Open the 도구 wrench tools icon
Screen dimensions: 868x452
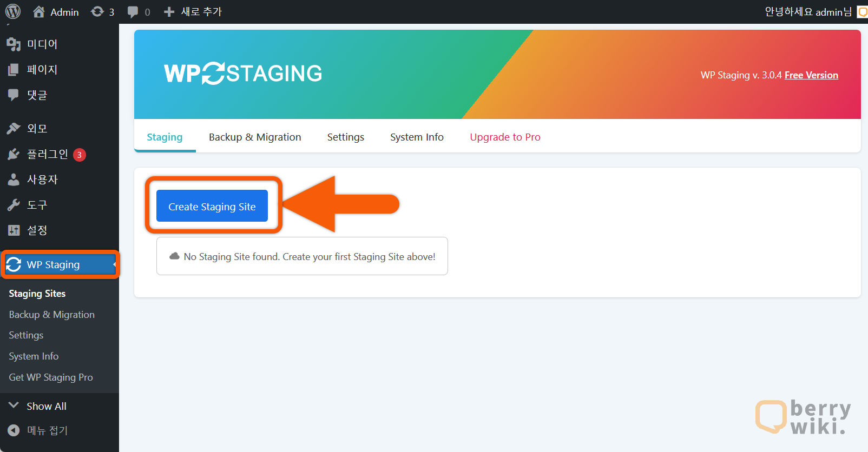pyautogui.click(x=14, y=205)
